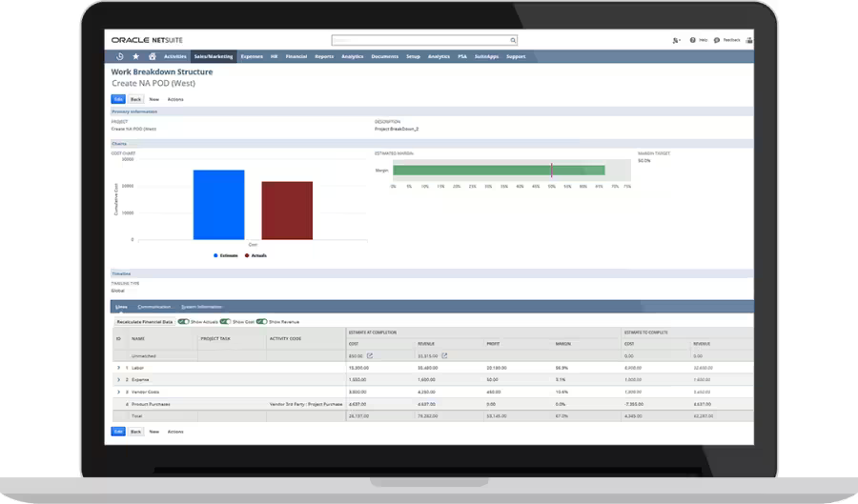The height and width of the screenshot is (504, 858).
Task: Switch to the Communication tab
Action: click(x=153, y=307)
